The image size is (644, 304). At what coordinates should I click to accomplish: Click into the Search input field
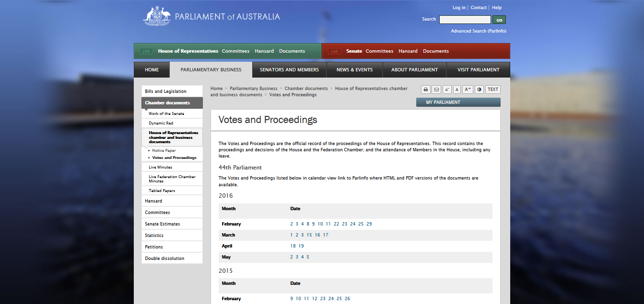tap(465, 20)
